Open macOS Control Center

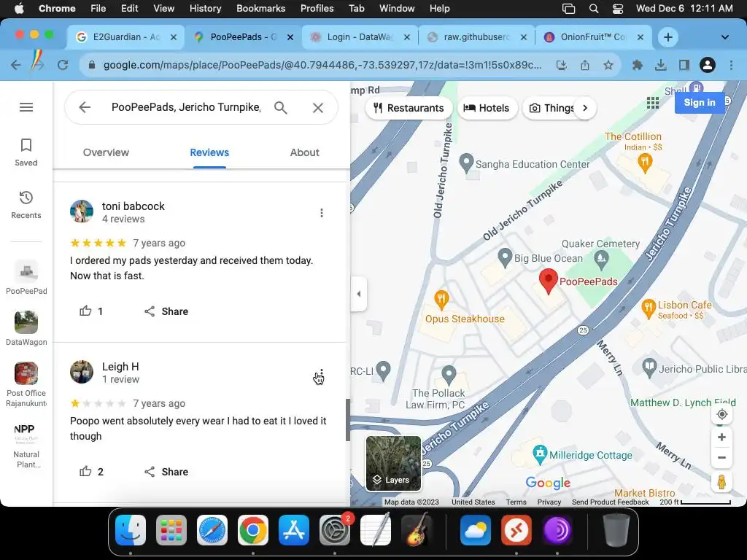coord(618,8)
